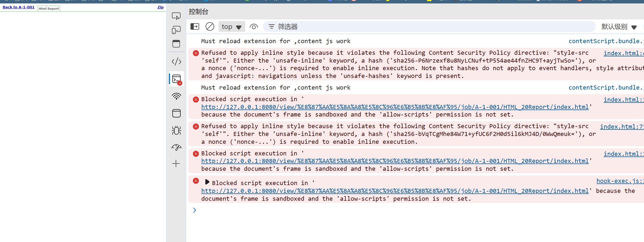Open the top JavaScript context dropdown

pos(231,27)
